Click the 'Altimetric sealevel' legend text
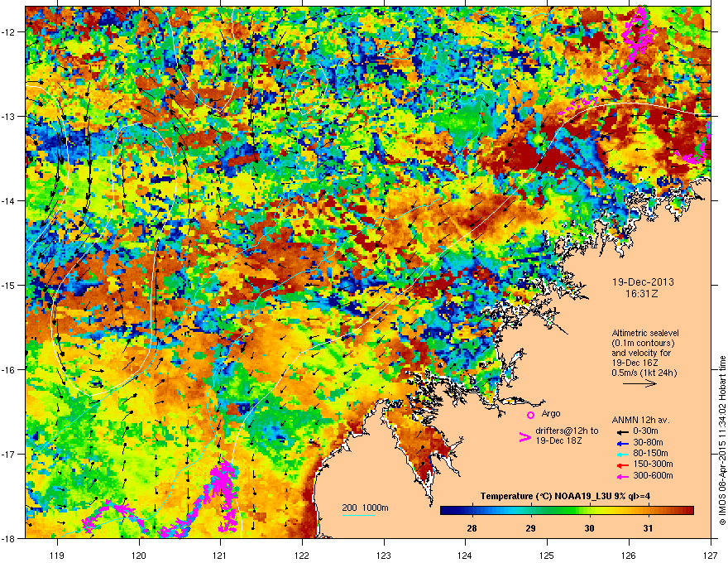This screenshot has width=728, height=563. coord(645,333)
